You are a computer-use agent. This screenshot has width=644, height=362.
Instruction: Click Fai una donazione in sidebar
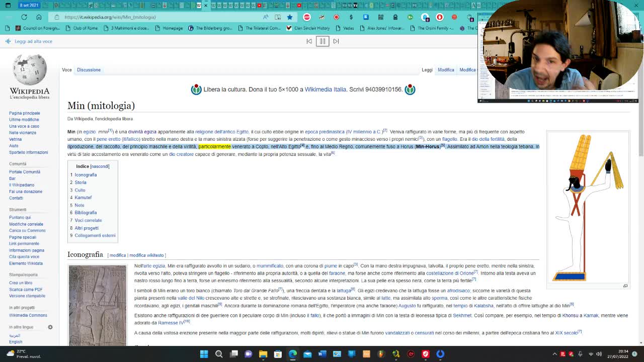tap(26, 192)
